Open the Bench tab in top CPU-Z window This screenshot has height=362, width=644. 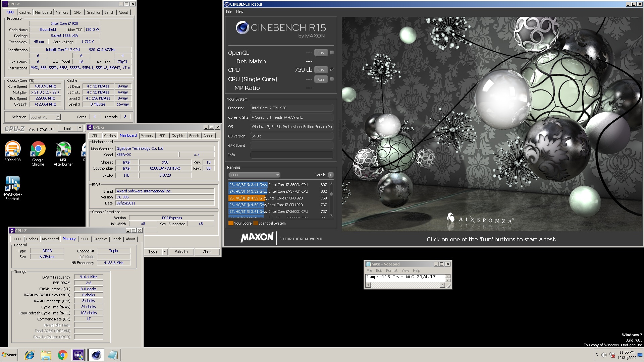click(x=109, y=12)
